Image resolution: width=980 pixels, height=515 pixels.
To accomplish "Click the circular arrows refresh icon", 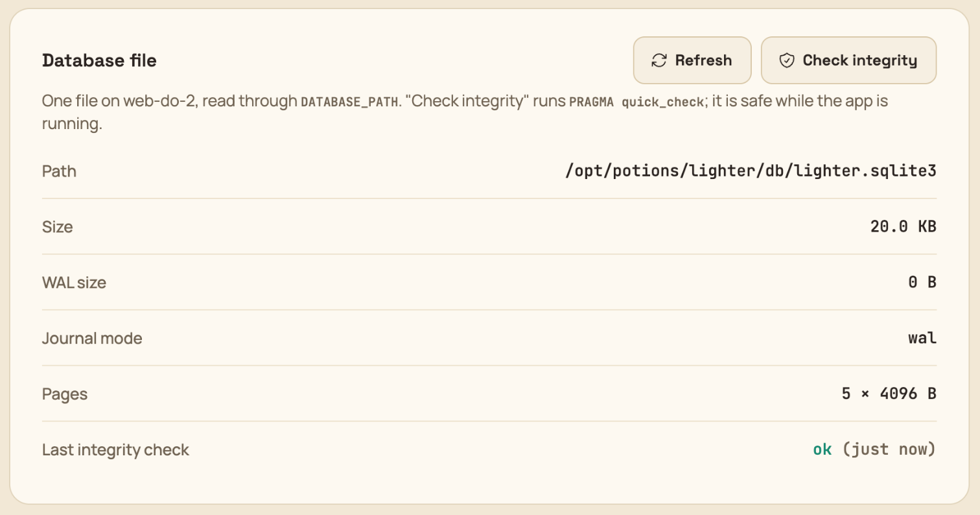I will 659,60.
